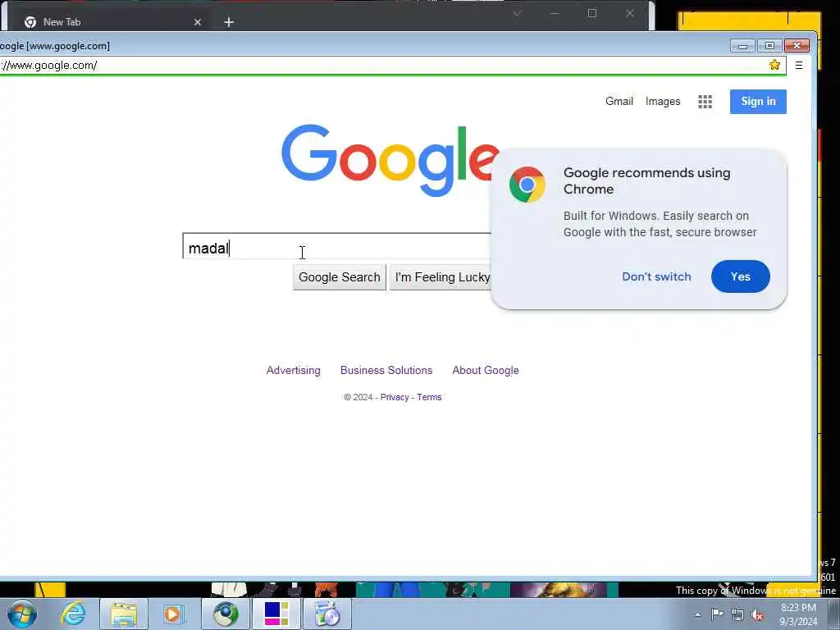This screenshot has height=630, width=840.
Task: Click the muted volume tray icon
Action: [757, 615]
